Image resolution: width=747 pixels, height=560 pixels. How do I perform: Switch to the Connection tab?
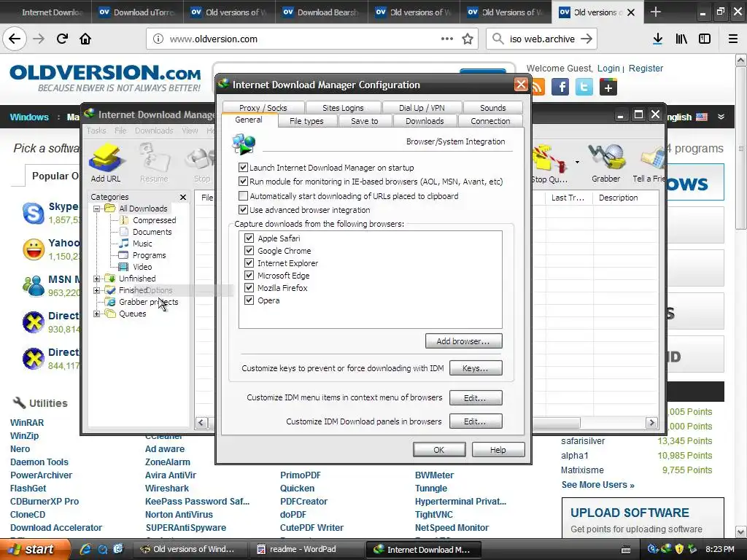click(x=490, y=121)
